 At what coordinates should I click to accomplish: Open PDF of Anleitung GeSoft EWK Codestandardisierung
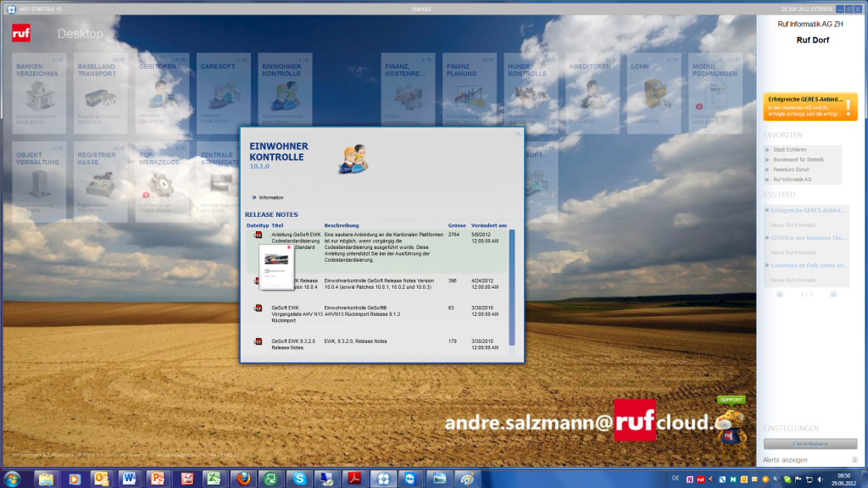(x=258, y=235)
